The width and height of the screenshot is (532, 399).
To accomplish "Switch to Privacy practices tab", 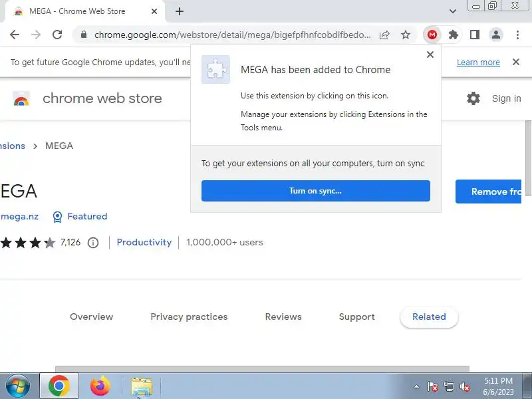I will (x=189, y=317).
